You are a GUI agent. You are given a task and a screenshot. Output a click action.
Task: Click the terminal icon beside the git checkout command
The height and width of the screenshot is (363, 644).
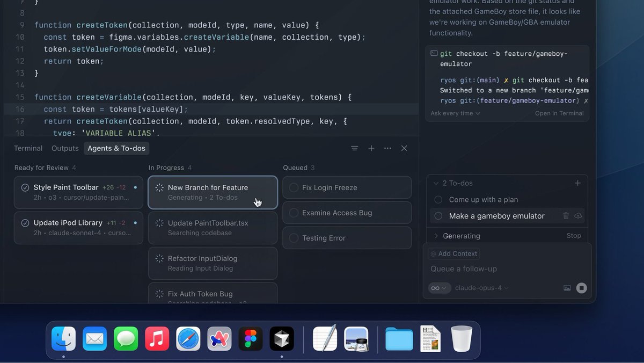point(434,54)
